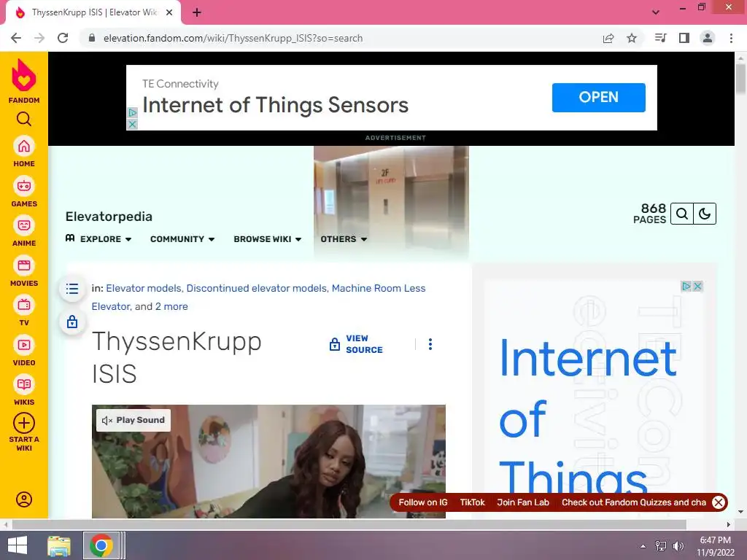Open the Elevator models category link
Screen dimensions: 747x560
(144, 288)
